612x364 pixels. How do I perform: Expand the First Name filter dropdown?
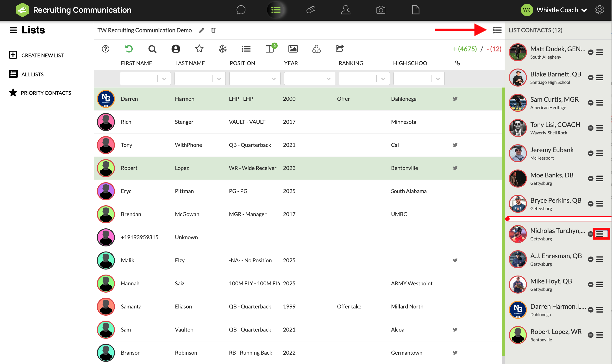click(164, 79)
